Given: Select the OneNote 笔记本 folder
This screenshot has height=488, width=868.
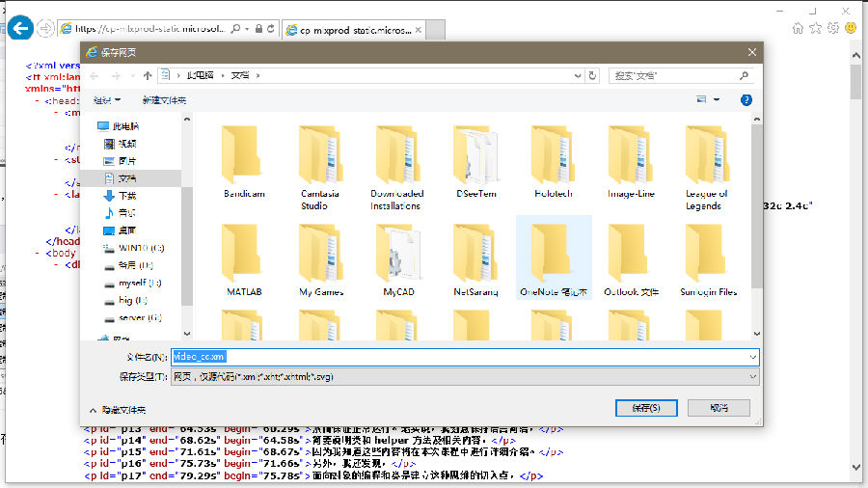Looking at the screenshot, I should (553, 258).
